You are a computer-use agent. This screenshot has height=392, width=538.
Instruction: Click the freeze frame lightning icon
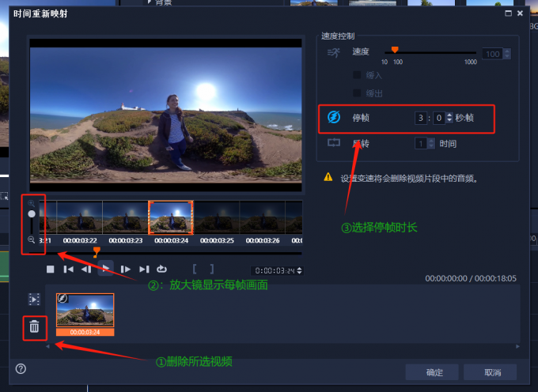pyautogui.click(x=334, y=117)
